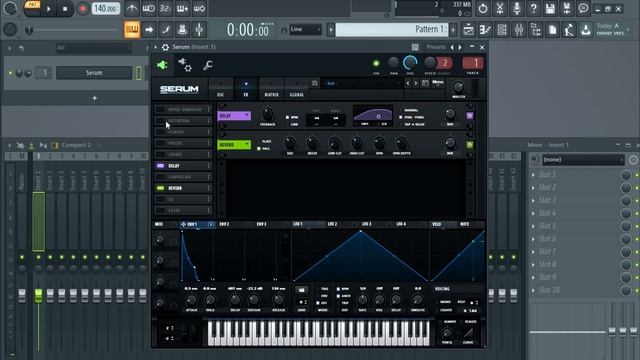Adjust the Serum MASTER knob
Viewport: 640px width, 360px height.
pos(458,87)
